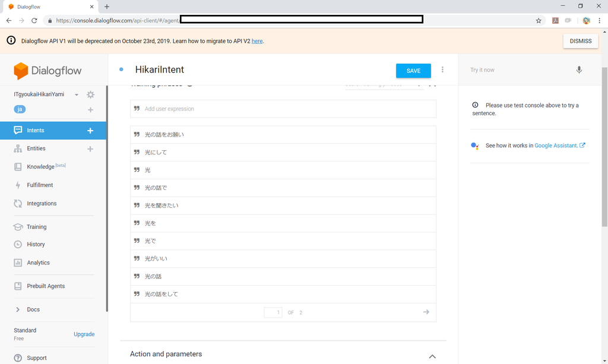Click the Support question mark icon
Screen dimensions: 608x364
pos(18,358)
